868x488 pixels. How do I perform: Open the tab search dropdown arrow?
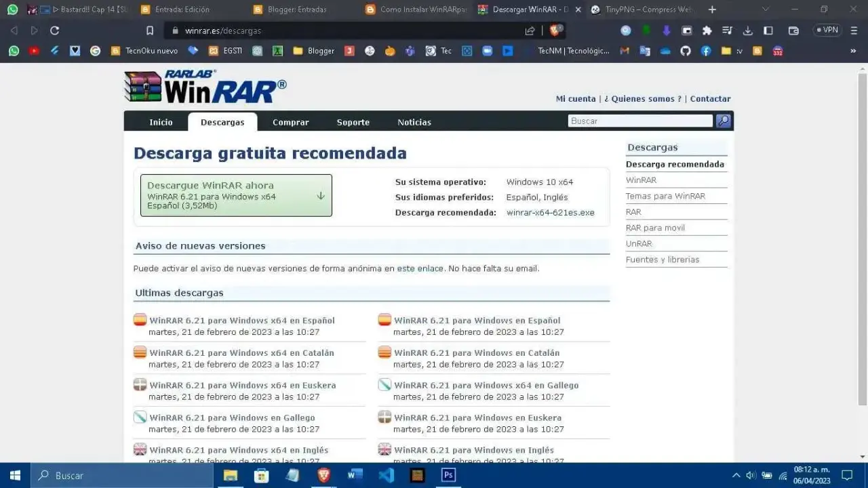tap(766, 9)
